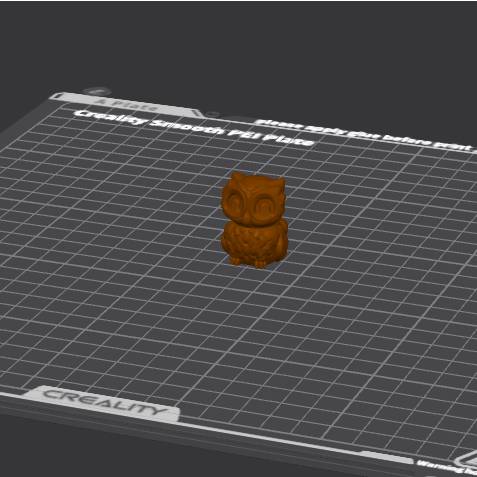Click the 'please apply glue before print' notice
Viewport: 477px width, 477px height.
[x=364, y=134]
